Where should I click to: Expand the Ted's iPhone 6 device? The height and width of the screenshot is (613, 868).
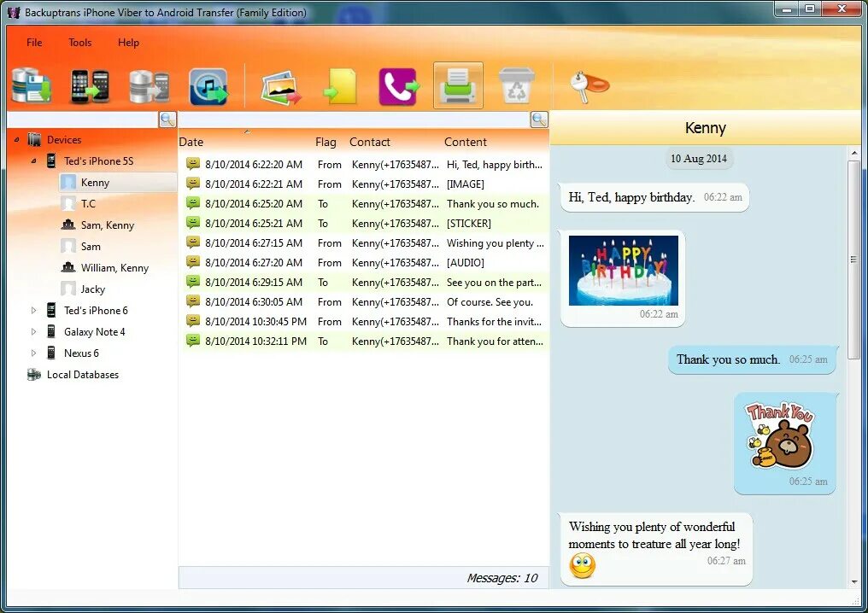pos(34,310)
